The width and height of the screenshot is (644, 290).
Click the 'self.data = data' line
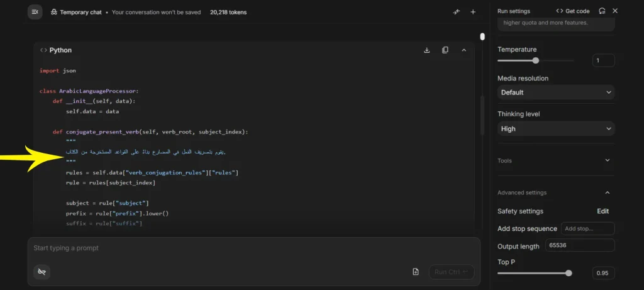pyautogui.click(x=92, y=111)
